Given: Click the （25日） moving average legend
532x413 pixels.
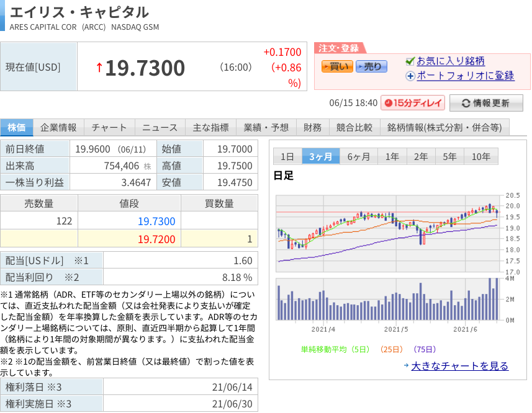Looking at the screenshot, I should pyautogui.click(x=392, y=349).
